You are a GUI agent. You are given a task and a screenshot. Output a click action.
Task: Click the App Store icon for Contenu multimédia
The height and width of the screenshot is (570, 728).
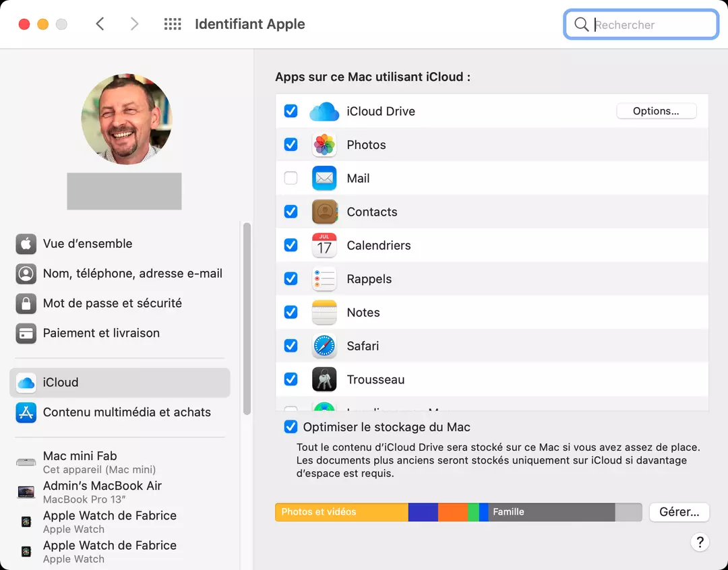(26, 412)
